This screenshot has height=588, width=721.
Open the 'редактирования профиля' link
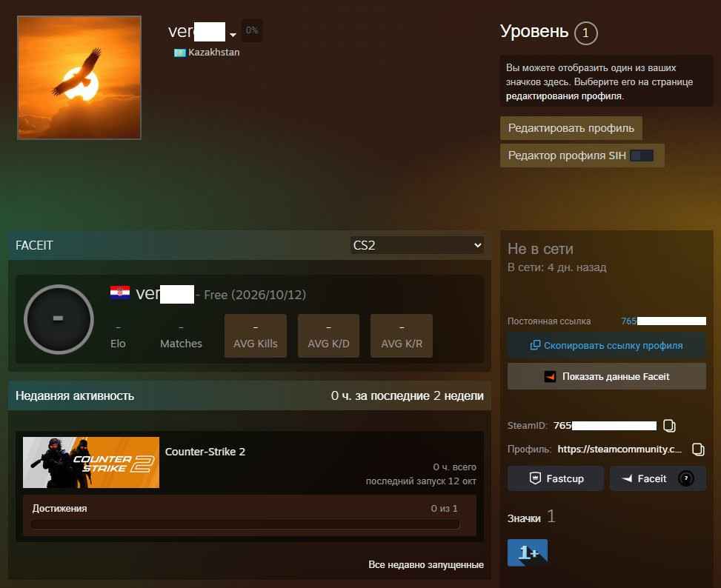(x=564, y=96)
